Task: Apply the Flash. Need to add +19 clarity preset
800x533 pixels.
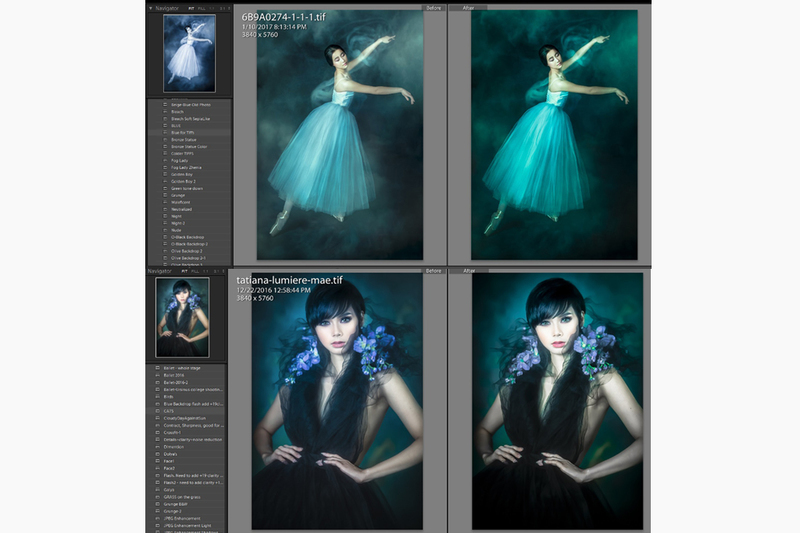Action: (193, 475)
